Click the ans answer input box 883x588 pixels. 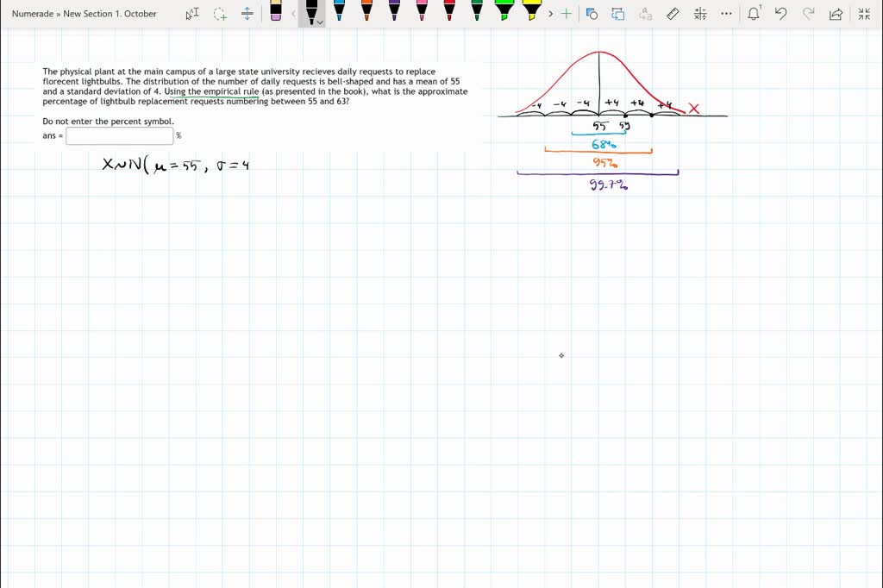[x=119, y=136]
